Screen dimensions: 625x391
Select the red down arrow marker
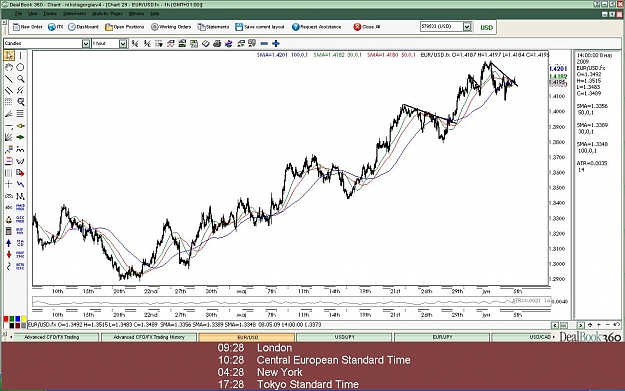9,254
